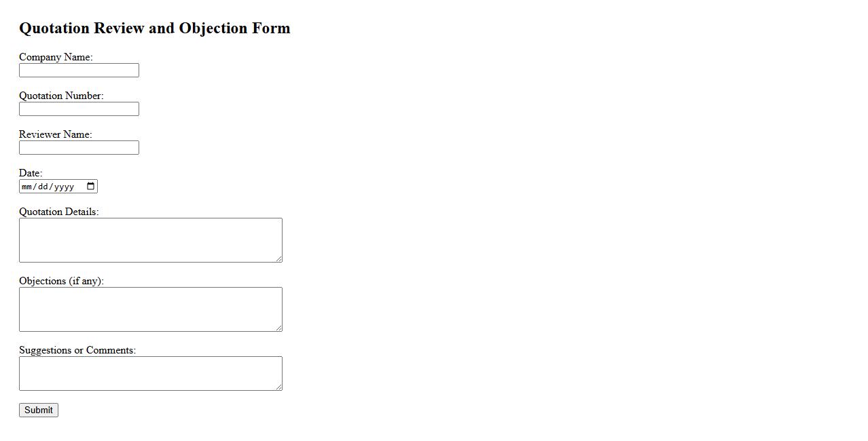The height and width of the screenshot is (441, 868).
Task: Click inside the Quotation Details textarea
Action: click(150, 240)
